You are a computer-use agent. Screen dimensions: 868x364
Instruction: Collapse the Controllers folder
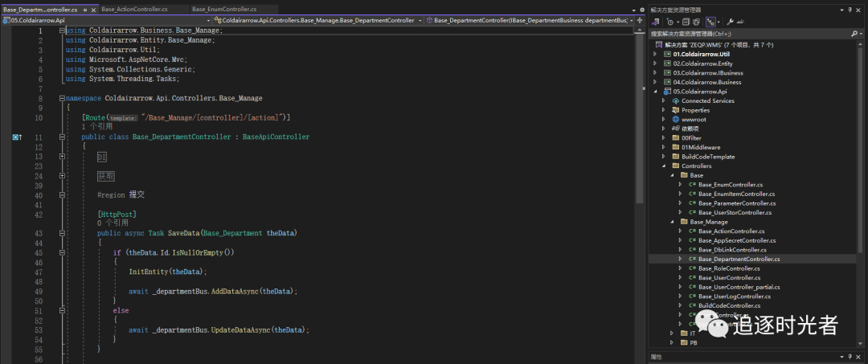pos(664,166)
